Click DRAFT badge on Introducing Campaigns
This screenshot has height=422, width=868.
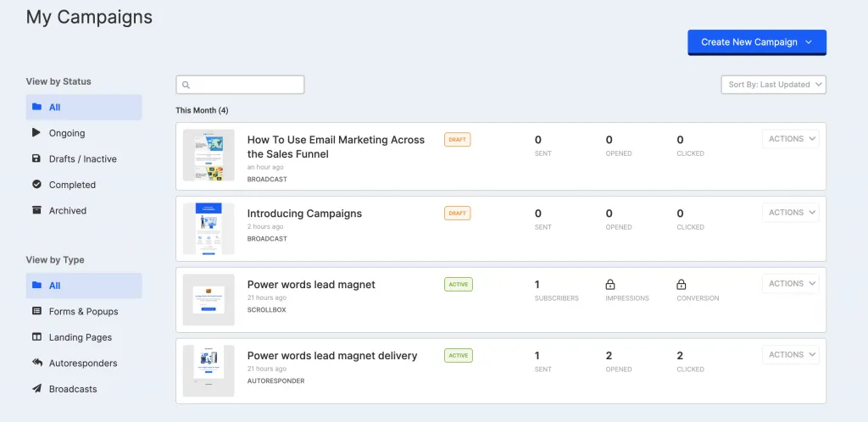457,213
